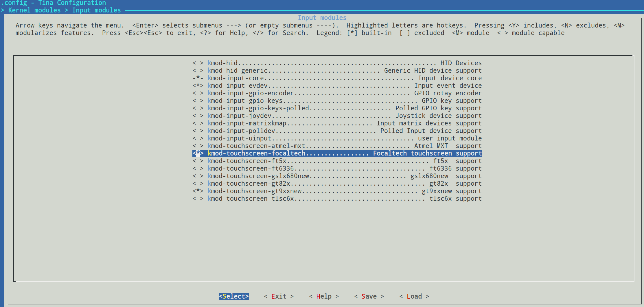Toggle kmod-input-joydev selection bracket
Image resolution: width=644 pixels, height=307 pixels.
198,116
